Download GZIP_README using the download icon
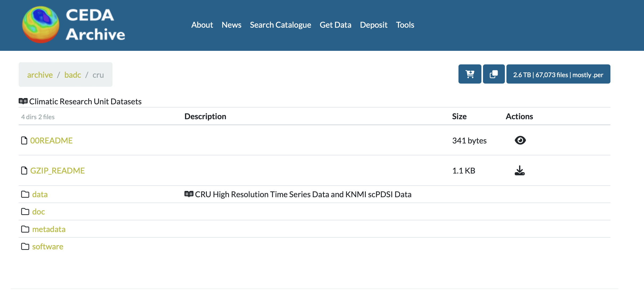The width and height of the screenshot is (644, 297). tap(520, 171)
